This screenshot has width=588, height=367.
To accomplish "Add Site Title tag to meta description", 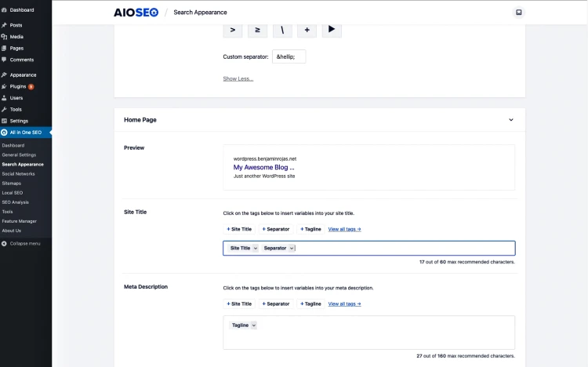I will [239, 304].
